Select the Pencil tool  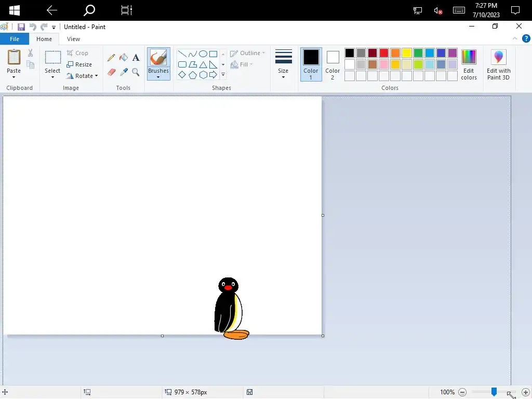point(111,57)
